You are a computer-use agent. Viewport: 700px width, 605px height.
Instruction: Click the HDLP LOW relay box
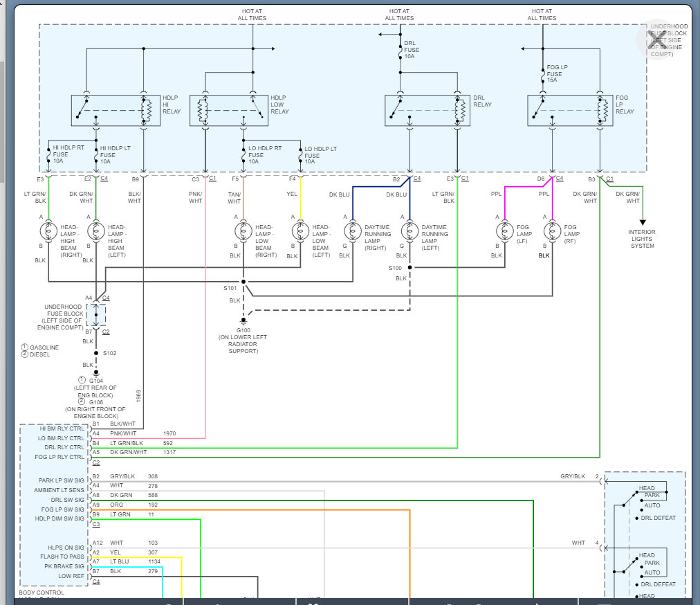pos(228,111)
